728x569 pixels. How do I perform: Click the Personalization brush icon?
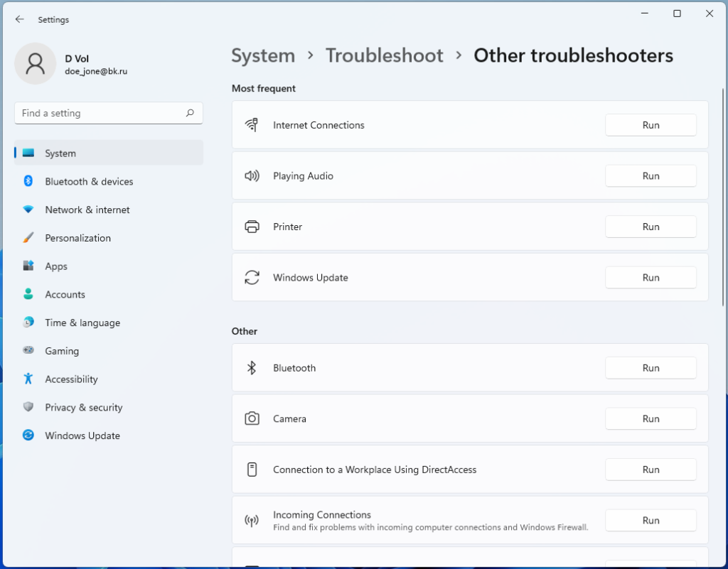point(27,237)
